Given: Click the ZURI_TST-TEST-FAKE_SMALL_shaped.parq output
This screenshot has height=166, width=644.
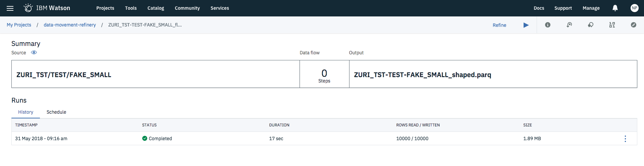Looking at the screenshot, I should (422, 75).
